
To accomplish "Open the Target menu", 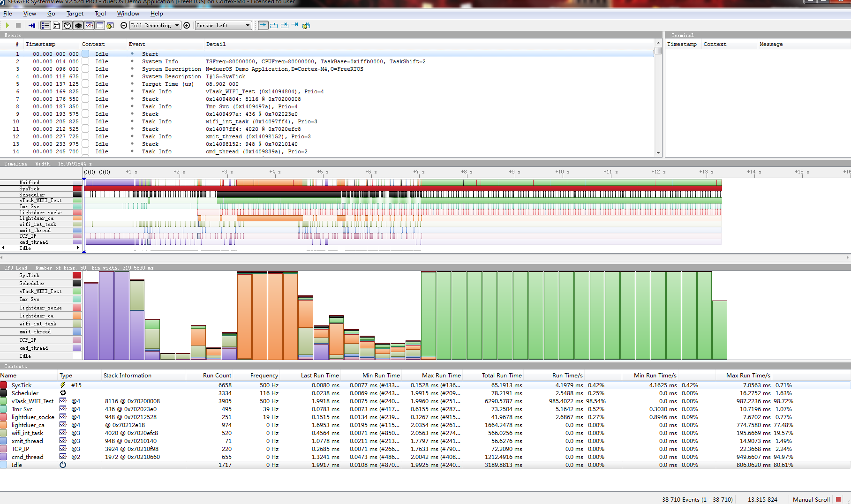I will pyautogui.click(x=75, y=14).
